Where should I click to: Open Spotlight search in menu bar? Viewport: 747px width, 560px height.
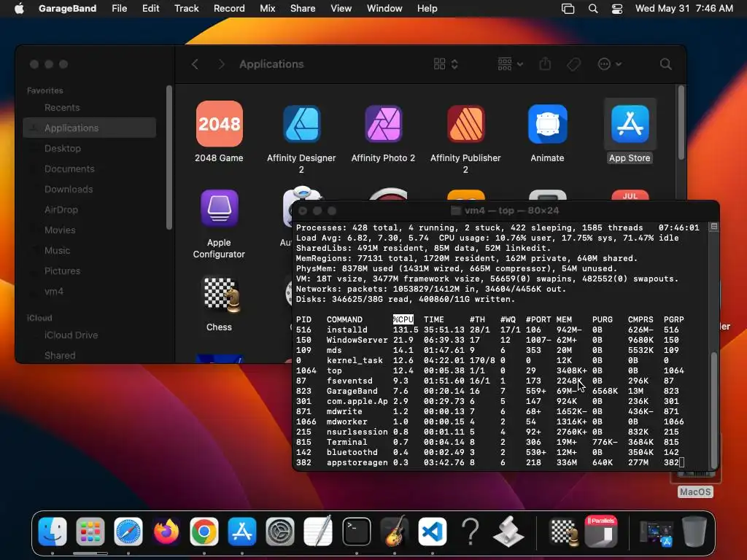click(x=593, y=8)
